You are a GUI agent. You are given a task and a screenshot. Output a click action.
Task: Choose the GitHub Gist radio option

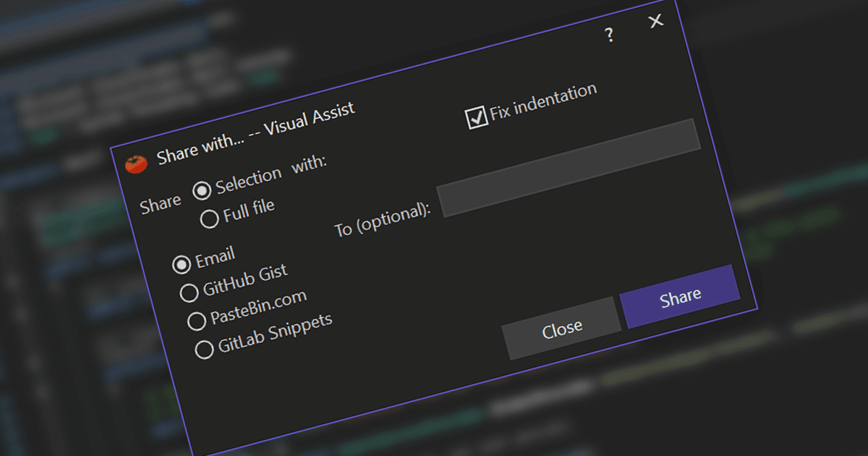click(189, 292)
